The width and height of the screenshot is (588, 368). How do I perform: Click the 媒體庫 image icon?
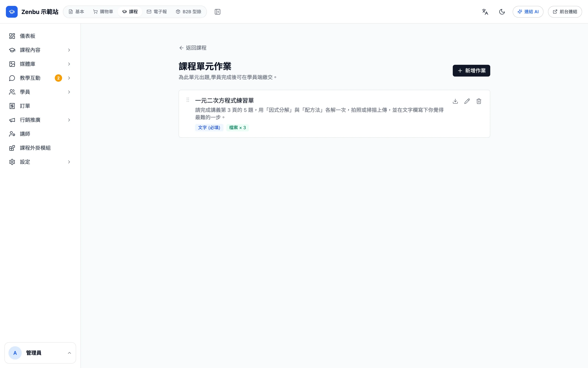(x=12, y=64)
